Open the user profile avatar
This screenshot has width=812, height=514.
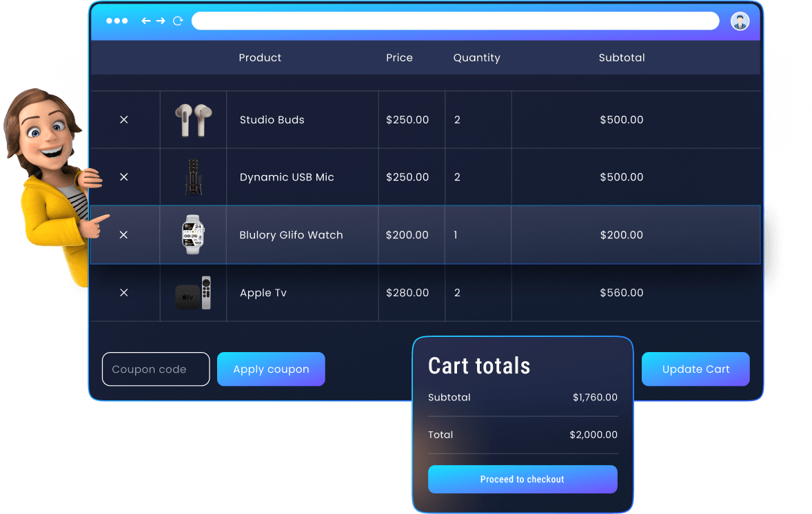(x=740, y=21)
